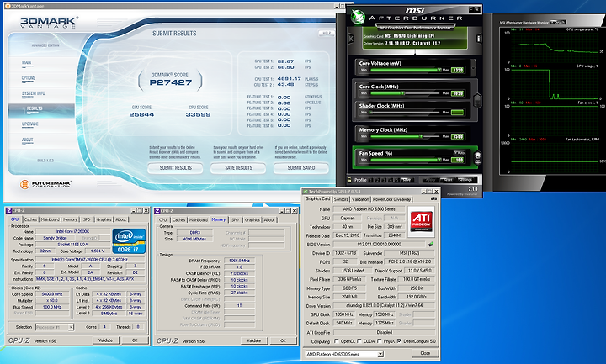The height and width of the screenshot is (364, 606).
Task: Take a GPU-Z screenshot with camera icon
Action: tap(434, 198)
